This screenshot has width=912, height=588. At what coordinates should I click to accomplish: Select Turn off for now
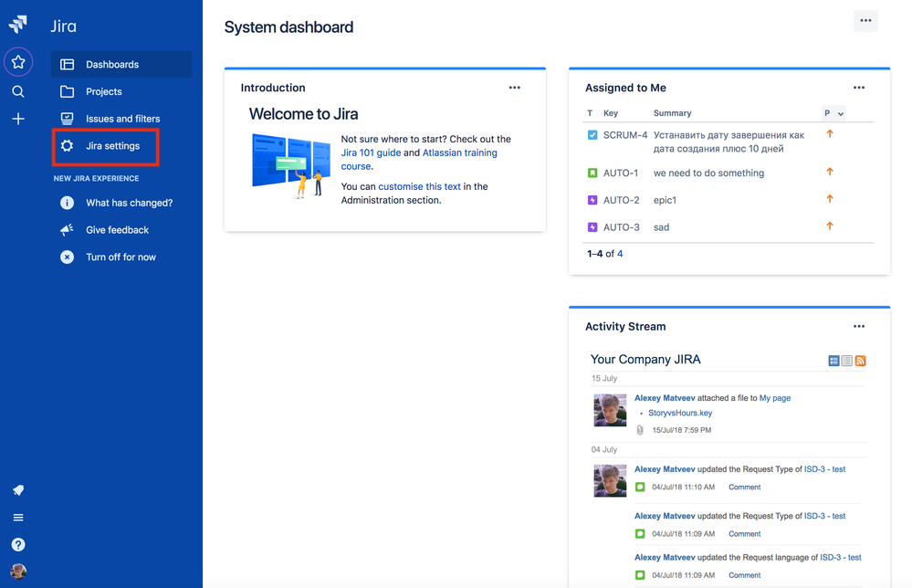tap(121, 257)
